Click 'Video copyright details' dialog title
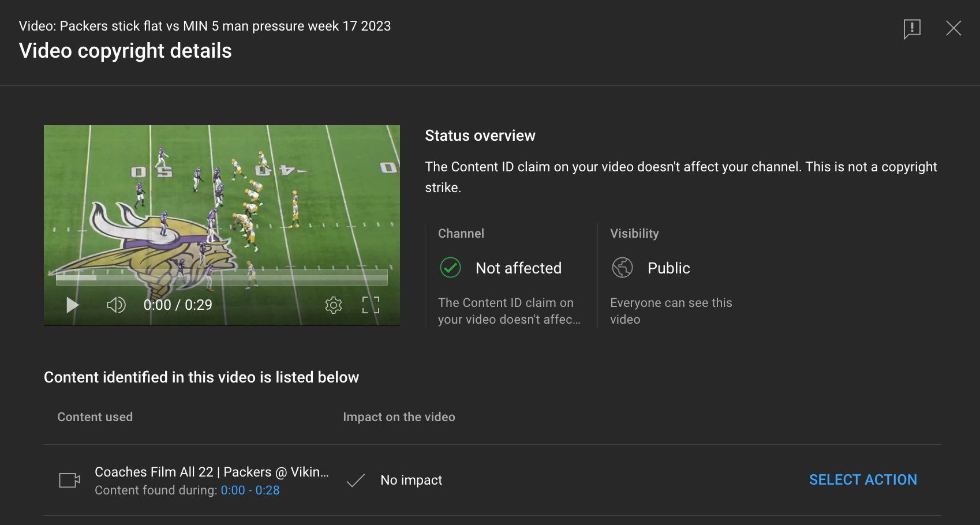 [125, 51]
